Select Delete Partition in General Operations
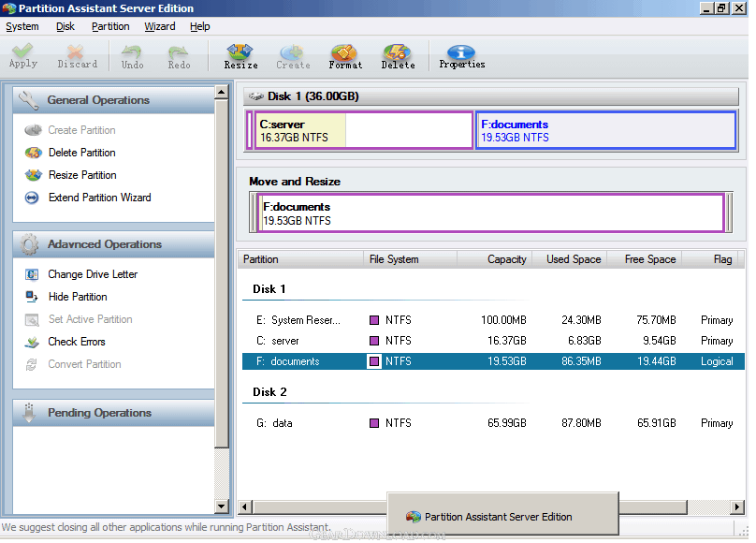Screen dimensions: 756x543 [x=82, y=153]
